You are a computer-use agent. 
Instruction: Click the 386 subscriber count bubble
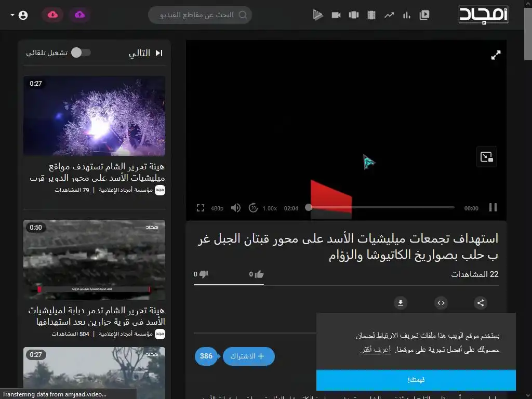(x=206, y=356)
